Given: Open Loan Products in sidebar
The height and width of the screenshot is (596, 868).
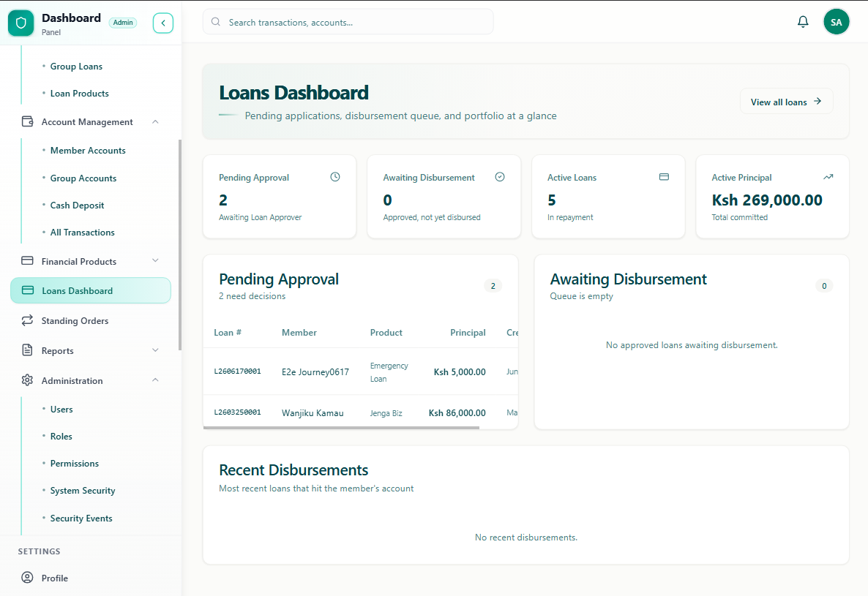Looking at the screenshot, I should click(79, 94).
